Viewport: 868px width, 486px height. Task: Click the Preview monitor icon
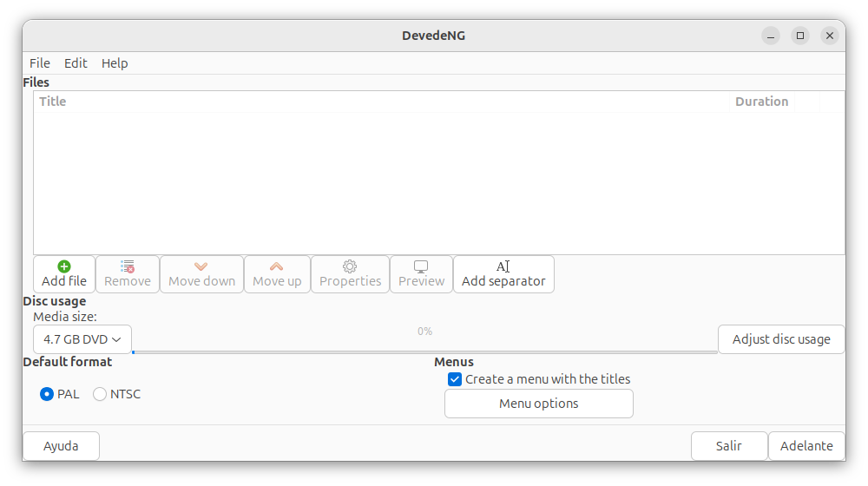421,266
